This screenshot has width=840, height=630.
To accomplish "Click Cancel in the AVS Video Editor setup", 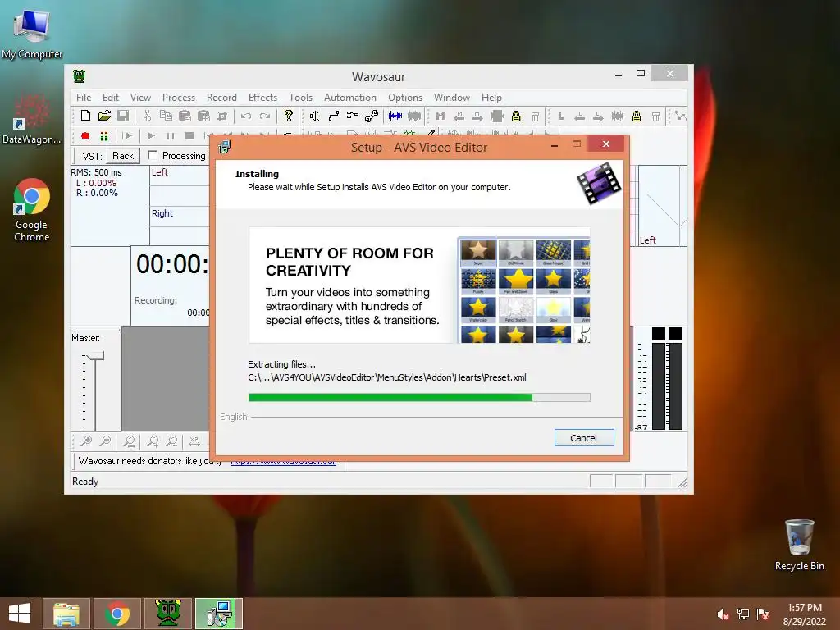I will click(x=584, y=438).
